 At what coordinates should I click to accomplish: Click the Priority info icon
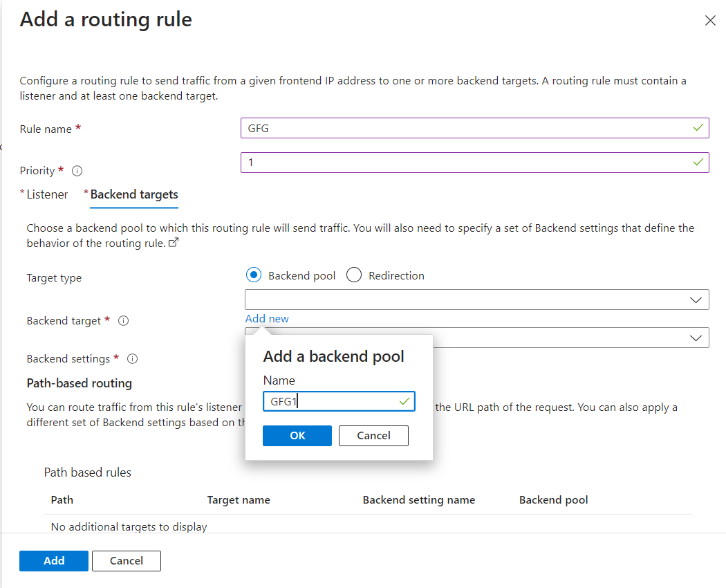click(x=77, y=171)
